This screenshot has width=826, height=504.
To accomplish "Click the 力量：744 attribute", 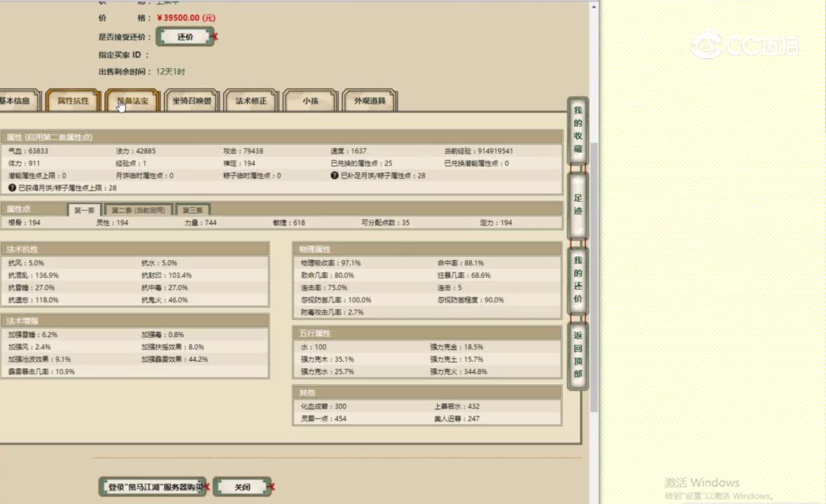I will click(x=200, y=223).
